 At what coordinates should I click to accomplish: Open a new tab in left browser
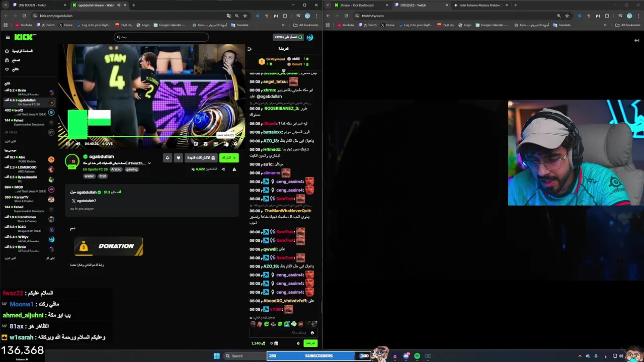click(x=134, y=5)
